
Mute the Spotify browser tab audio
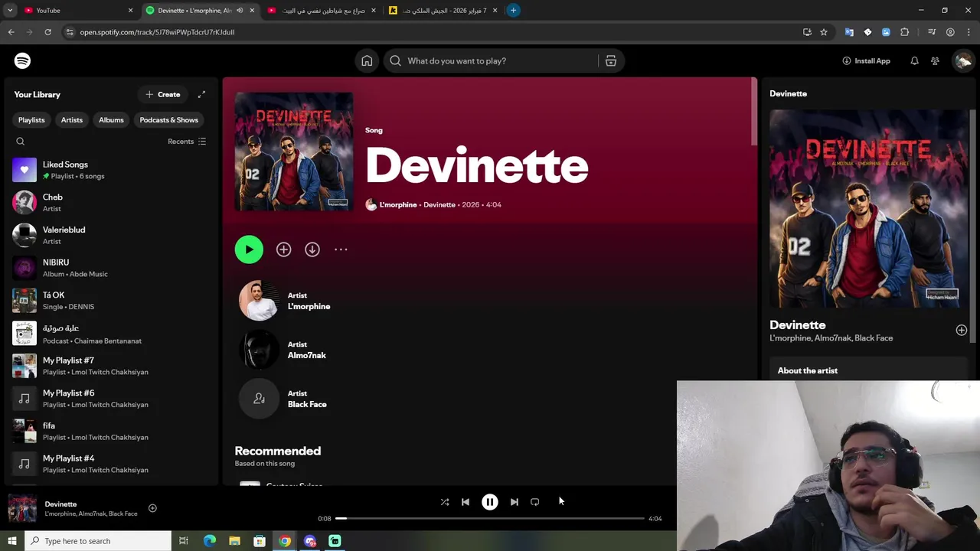click(x=240, y=10)
